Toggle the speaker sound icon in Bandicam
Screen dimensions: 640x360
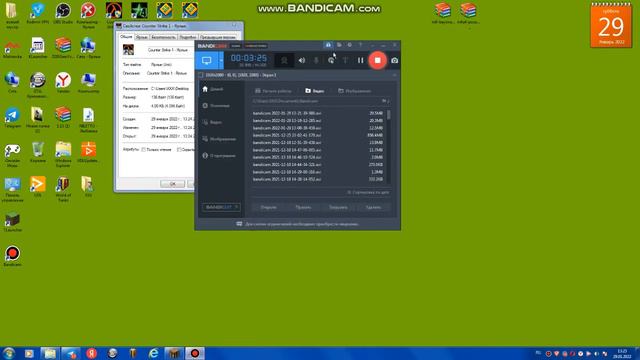(x=302, y=60)
